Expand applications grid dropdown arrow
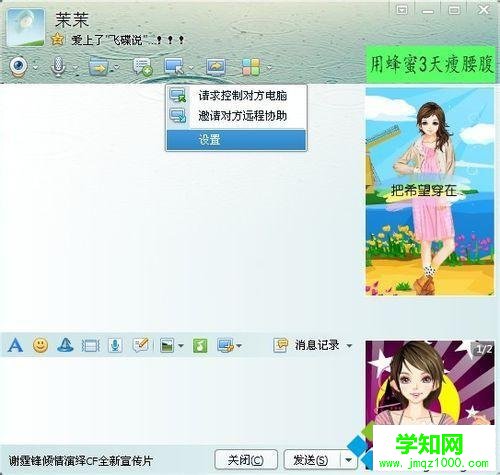500x475 pixels. [x=269, y=68]
